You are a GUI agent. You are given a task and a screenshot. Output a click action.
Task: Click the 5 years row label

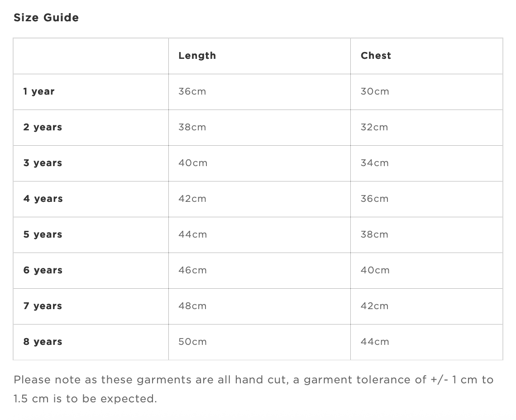(43, 235)
